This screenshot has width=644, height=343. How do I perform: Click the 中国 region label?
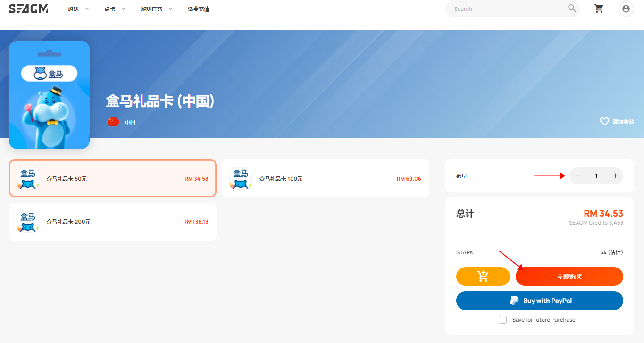pos(130,122)
